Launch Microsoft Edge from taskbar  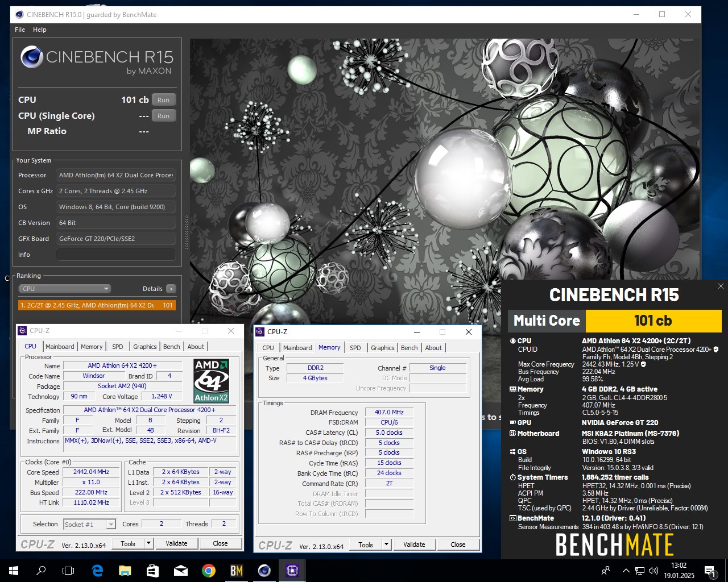point(97,571)
